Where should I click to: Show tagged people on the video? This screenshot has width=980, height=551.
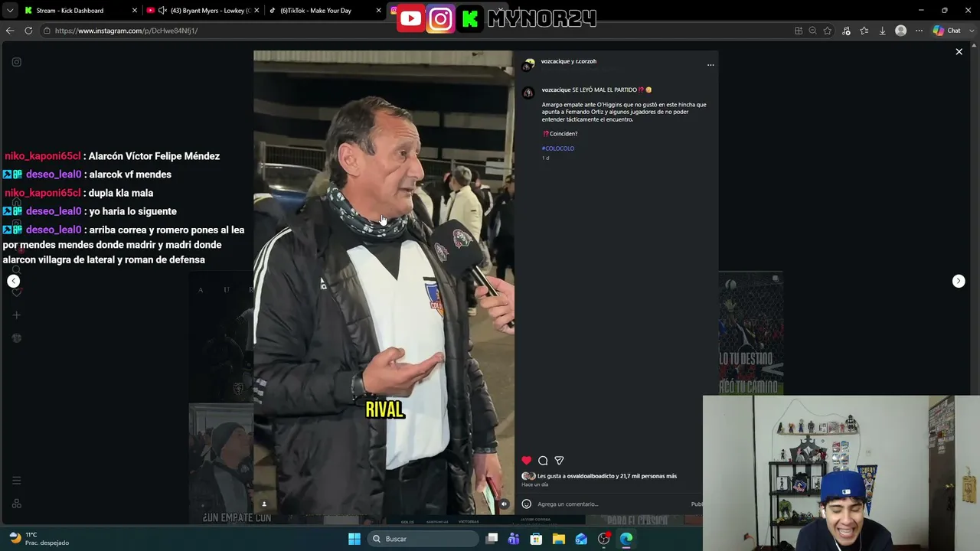[x=264, y=504]
